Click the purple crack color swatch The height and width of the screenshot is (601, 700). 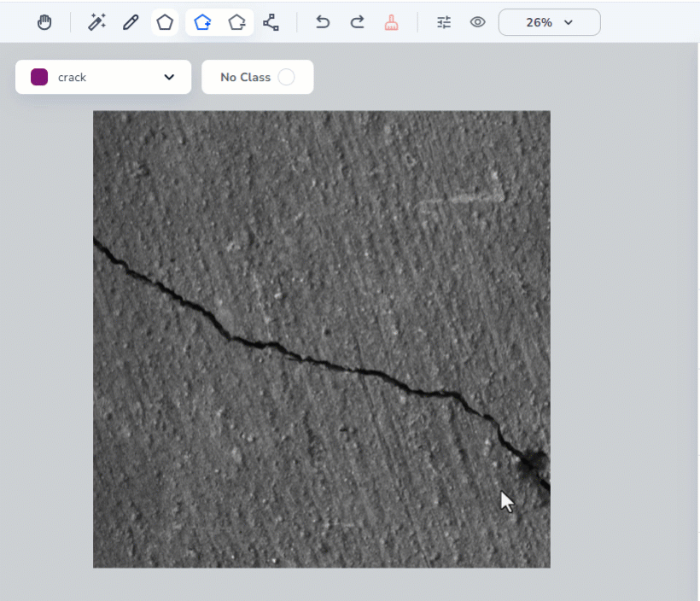click(x=39, y=77)
